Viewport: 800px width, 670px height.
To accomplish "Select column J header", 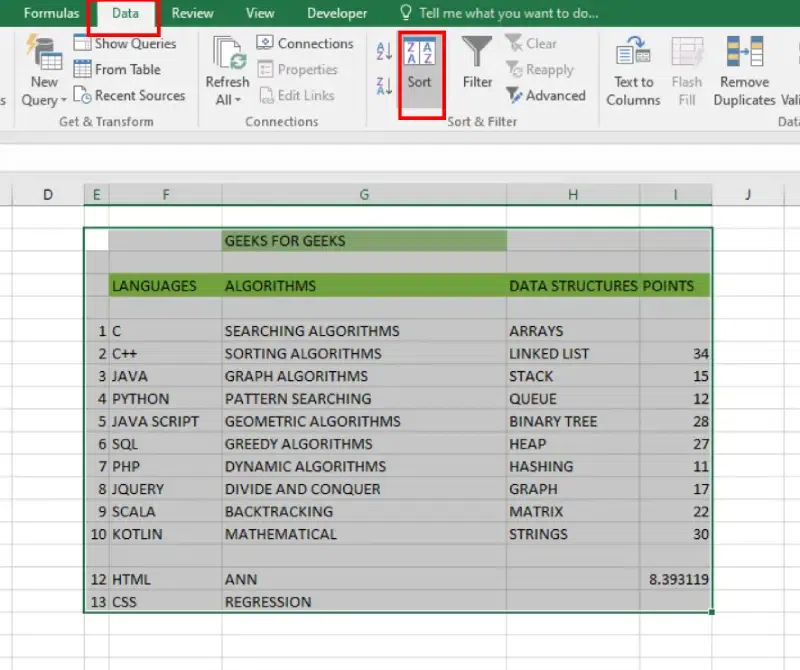I will (x=748, y=194).
